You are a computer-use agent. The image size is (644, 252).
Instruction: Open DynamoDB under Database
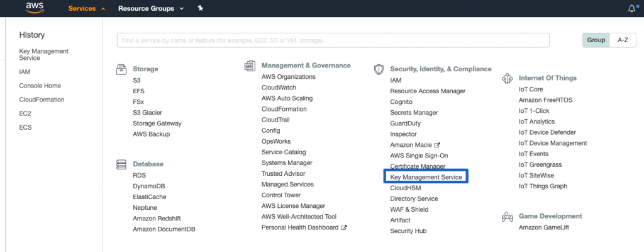coord(148,186)
